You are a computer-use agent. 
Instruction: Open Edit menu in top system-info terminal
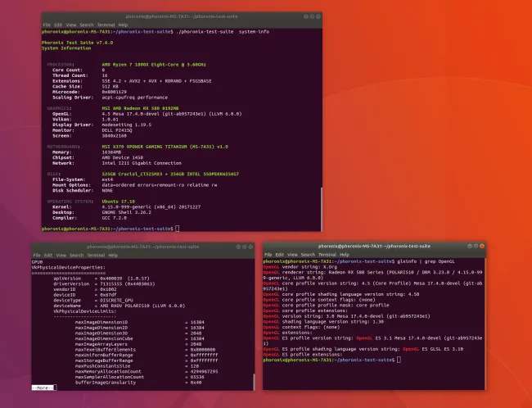[58, 25]
